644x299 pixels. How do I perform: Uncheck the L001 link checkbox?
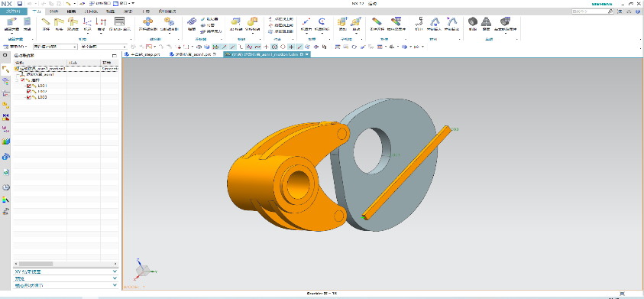tap(29, 86)
